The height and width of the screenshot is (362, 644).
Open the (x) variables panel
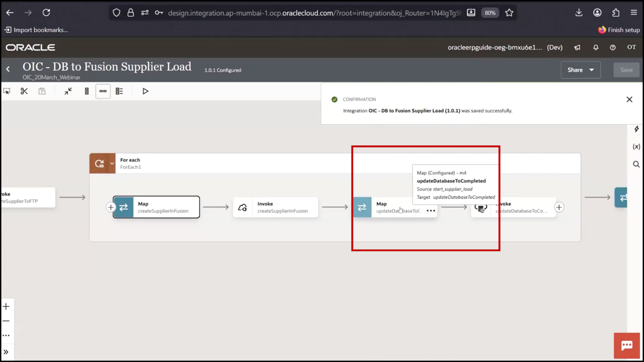636,146
